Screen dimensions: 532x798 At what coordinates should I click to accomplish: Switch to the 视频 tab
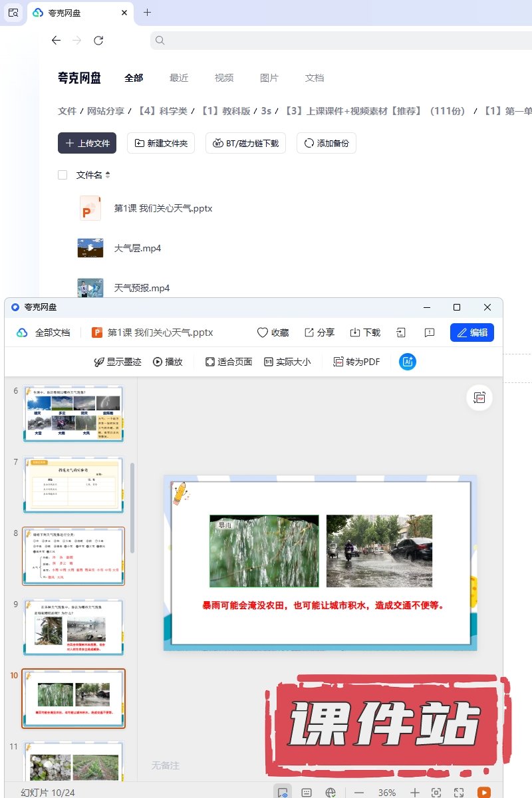tap(224, 78)
